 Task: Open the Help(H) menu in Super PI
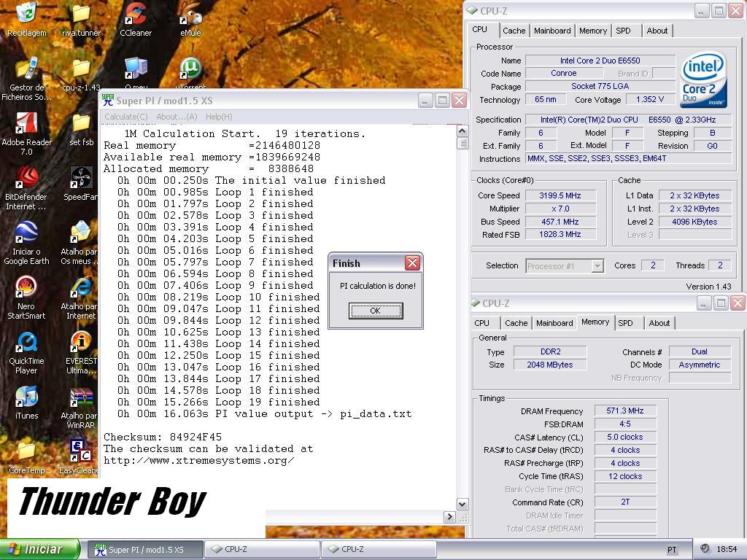point(219,117)
